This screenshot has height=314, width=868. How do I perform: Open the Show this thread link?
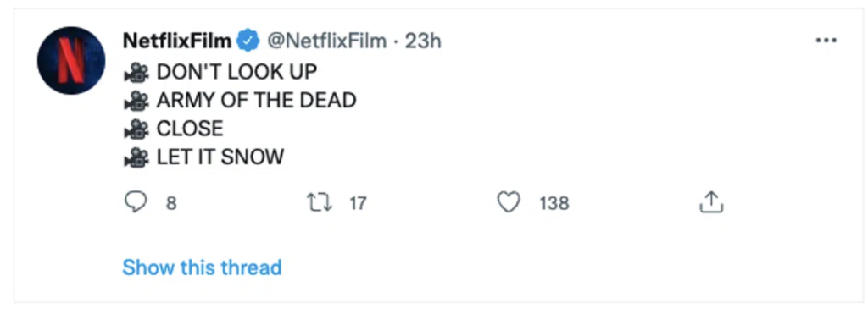202,267
